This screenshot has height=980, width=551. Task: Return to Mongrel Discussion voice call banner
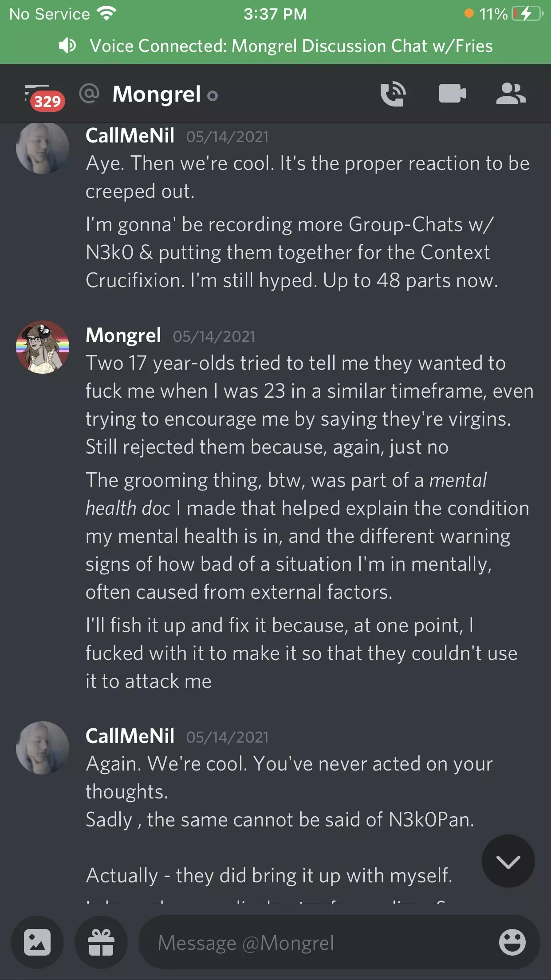point(291,46)
